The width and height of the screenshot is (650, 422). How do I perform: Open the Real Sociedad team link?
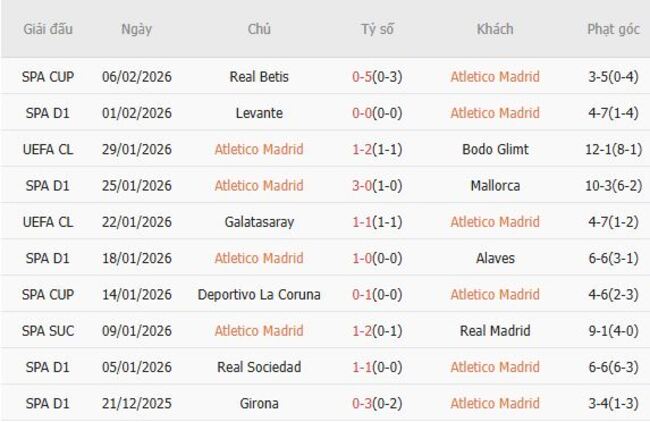point(259,367)
